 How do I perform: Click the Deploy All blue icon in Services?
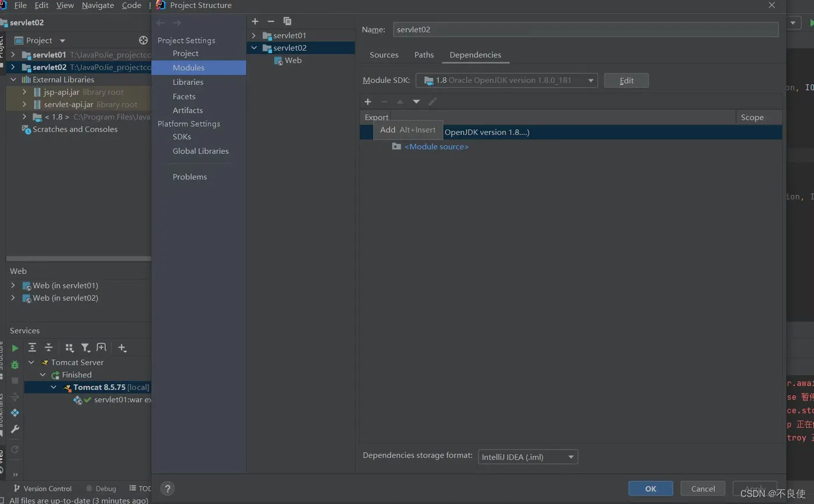15,413
